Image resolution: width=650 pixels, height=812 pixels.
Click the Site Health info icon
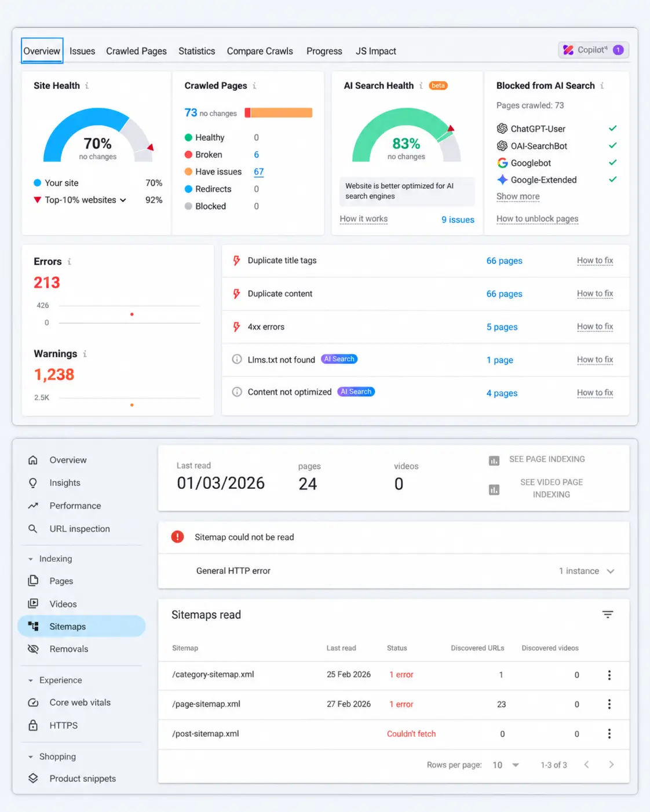tap(87, 86)
